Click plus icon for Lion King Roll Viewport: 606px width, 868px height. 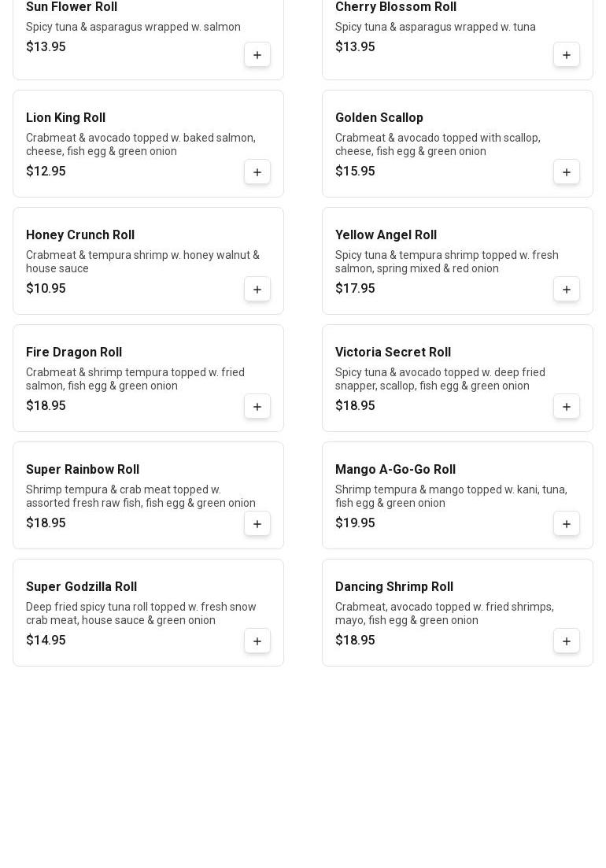[257, 172]
